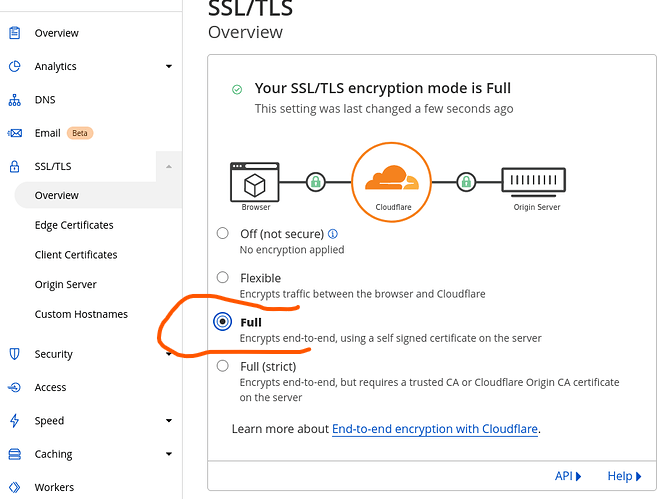Viewport: 659px width, 499px height.
Task: Open the End-to-end encryption with Cloudflare link
Action: point(435,429)
